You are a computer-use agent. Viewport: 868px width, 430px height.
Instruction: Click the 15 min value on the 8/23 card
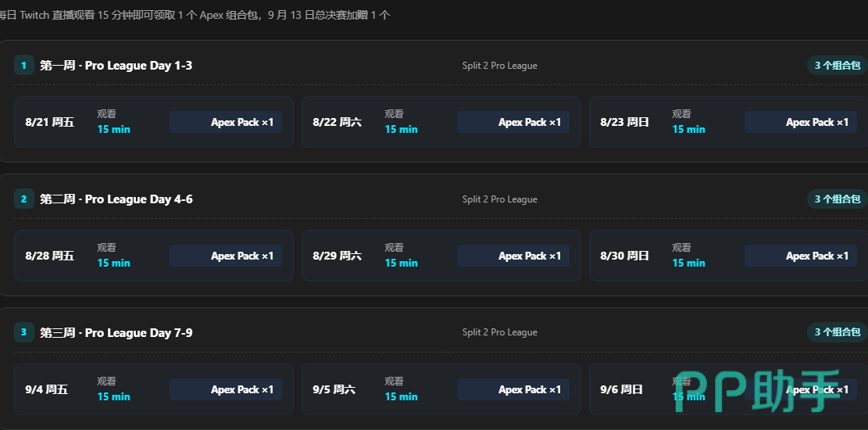coord(688,129)
